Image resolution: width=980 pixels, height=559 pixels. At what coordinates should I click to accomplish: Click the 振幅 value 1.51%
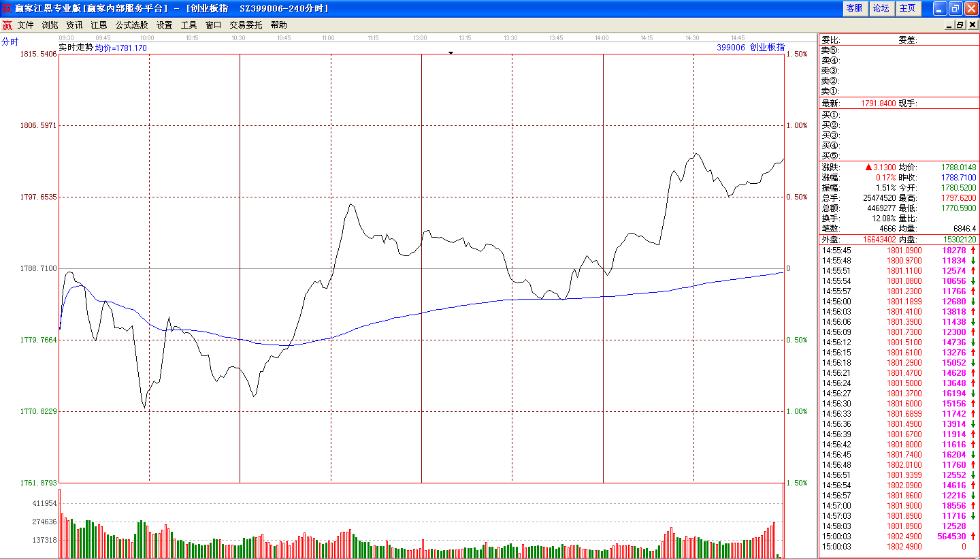pos(886,187)
